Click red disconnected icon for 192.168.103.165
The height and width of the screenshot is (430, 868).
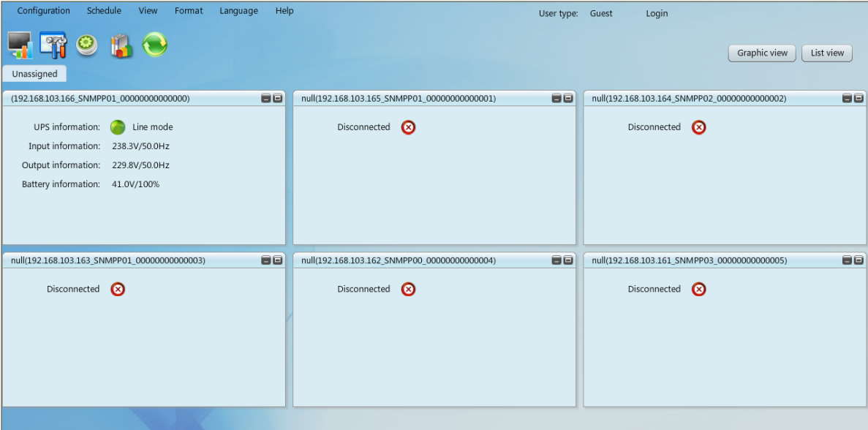[409, 127]
